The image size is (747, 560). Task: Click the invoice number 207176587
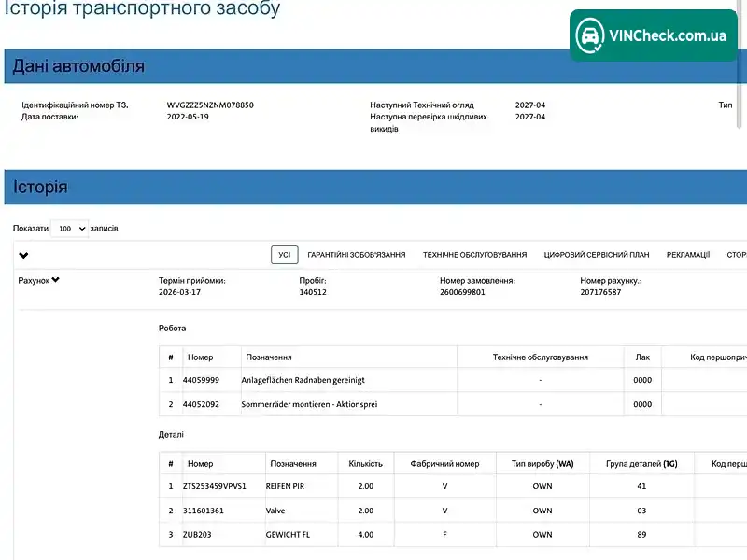(600, 292)
